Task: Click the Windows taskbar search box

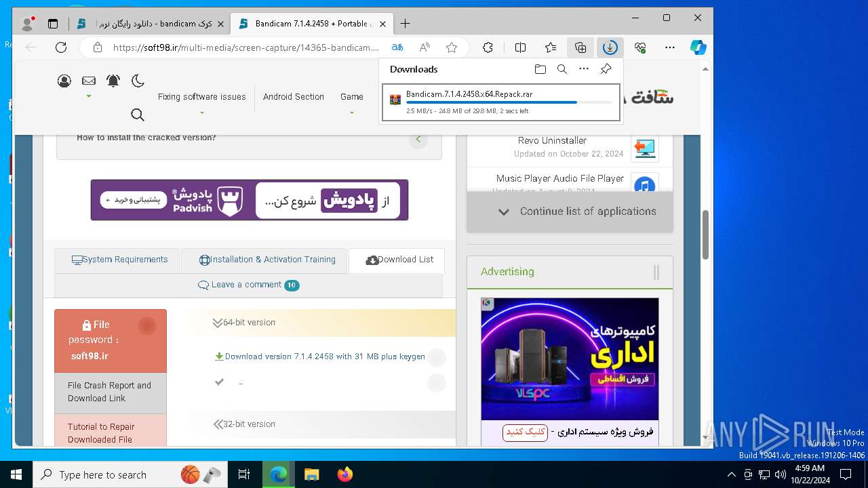Action: tap(130, 474)
